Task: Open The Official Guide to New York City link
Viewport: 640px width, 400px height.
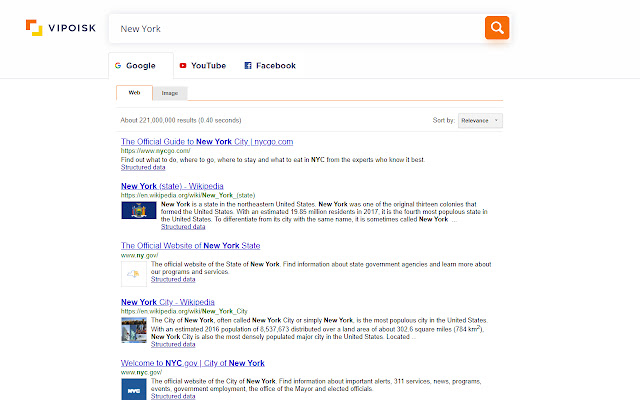Action: tap(207, 142)
